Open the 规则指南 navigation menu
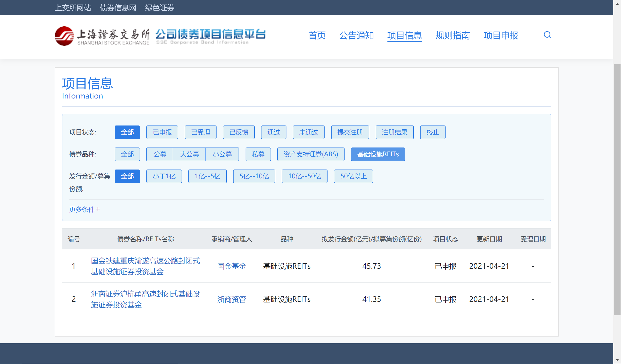This screenshot has height=364, width=621. click(452, 35)
